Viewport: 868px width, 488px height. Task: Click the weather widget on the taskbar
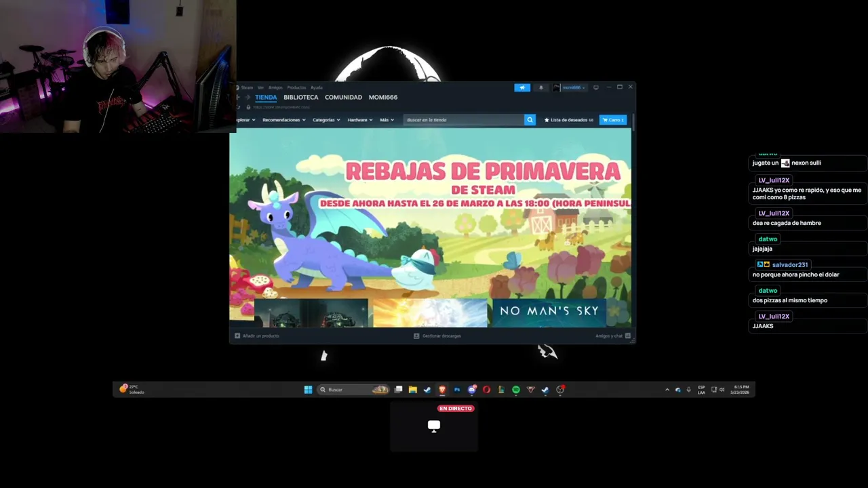[x=132, y=389]
